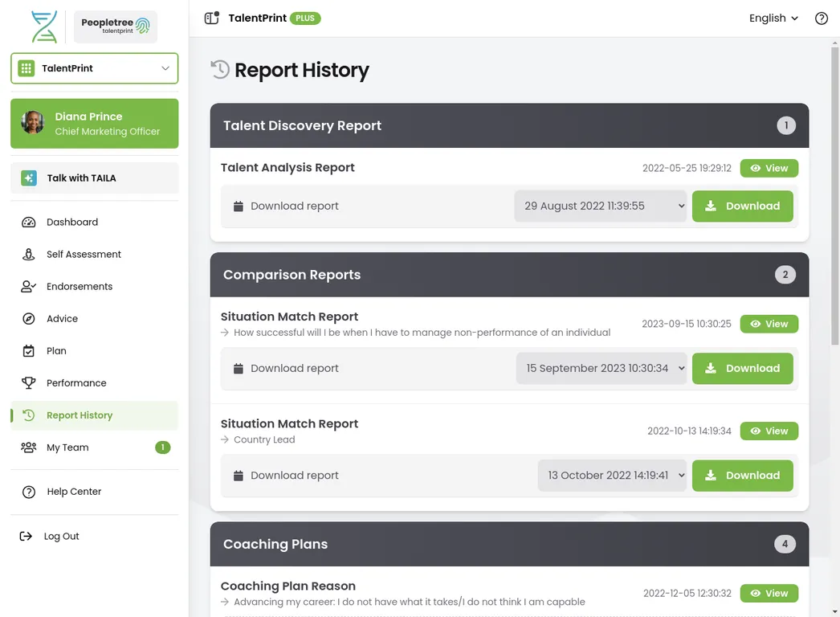Click calendar icon in Country Lead download row
Image resolution: width=840 pixels, height=617 pixels.
239,476
